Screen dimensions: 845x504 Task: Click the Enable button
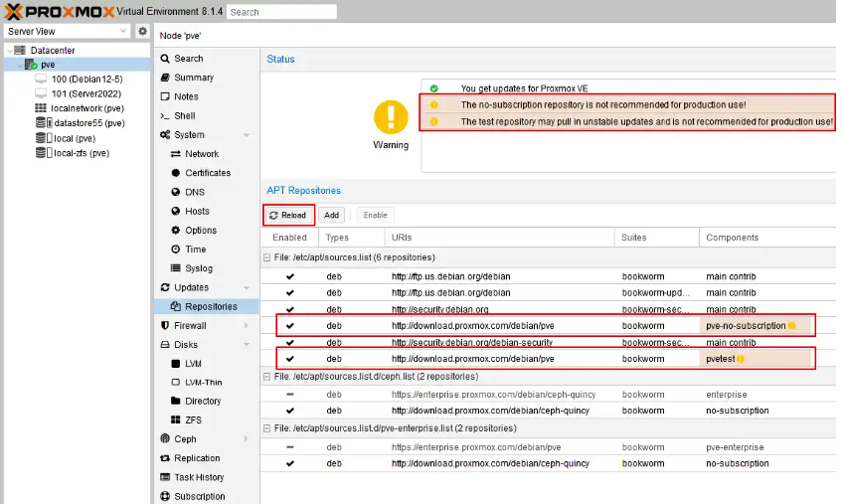click(375, 215)
